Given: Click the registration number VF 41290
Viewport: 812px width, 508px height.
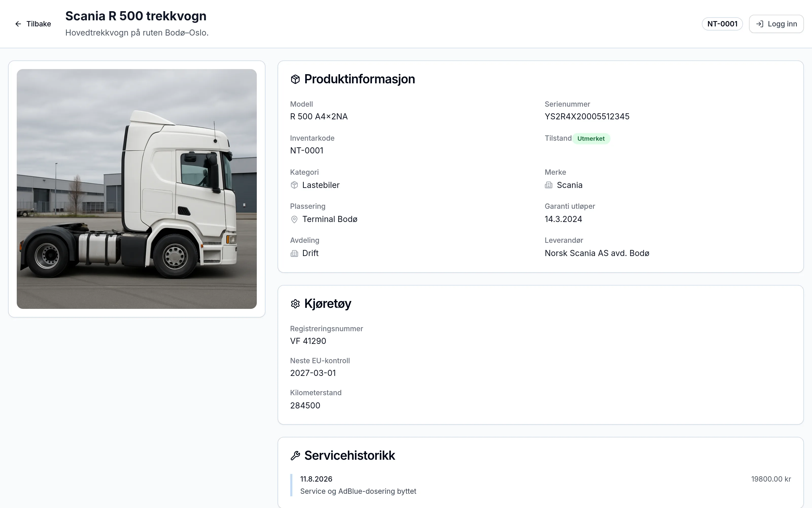Looking at the screenshot, I should (308, 341).
